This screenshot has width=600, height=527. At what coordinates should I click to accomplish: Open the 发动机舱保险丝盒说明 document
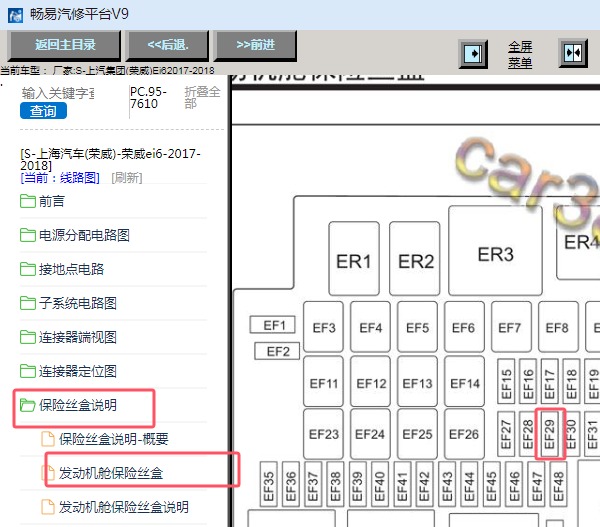tap(124, 507)
